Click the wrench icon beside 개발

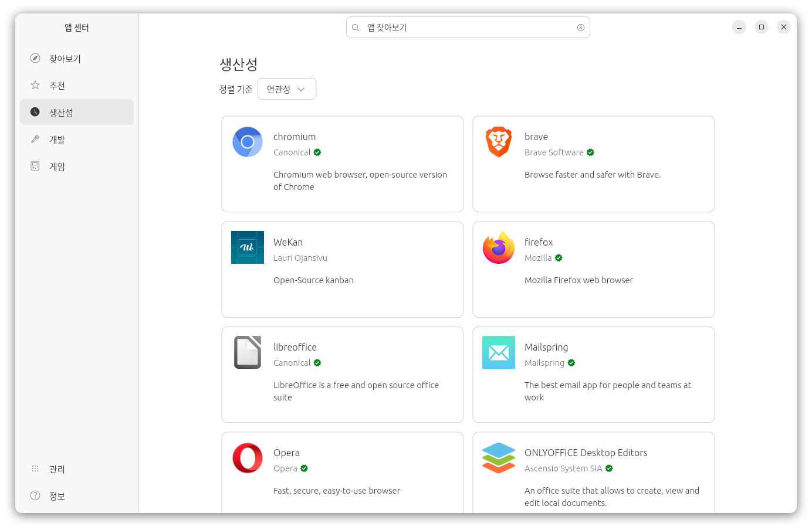click(35, 139)
